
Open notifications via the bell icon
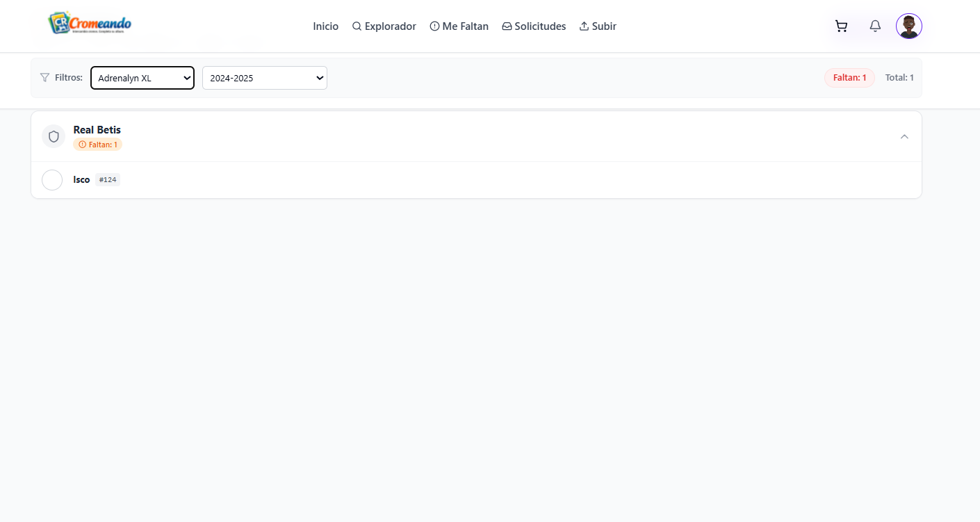[875, 26]
